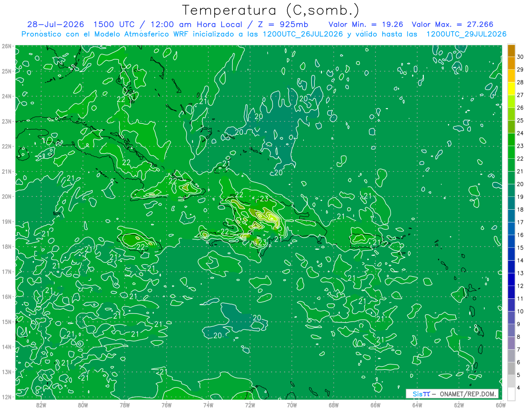Image resolution: width=532 pixels, height=411 pixels.
Task: Click the '15N' latitude axis label
Action: pos(6,322)
